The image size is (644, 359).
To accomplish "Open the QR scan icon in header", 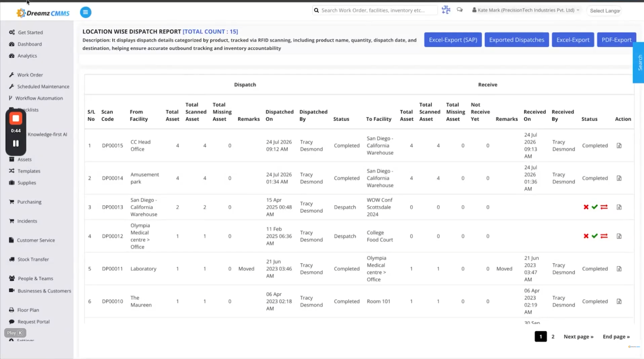I will [446, 10].
